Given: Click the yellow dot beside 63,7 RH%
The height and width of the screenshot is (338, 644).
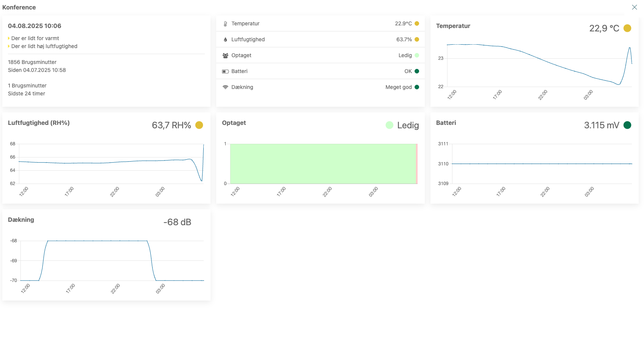Looking at the screenshot, I should (199, 125).
